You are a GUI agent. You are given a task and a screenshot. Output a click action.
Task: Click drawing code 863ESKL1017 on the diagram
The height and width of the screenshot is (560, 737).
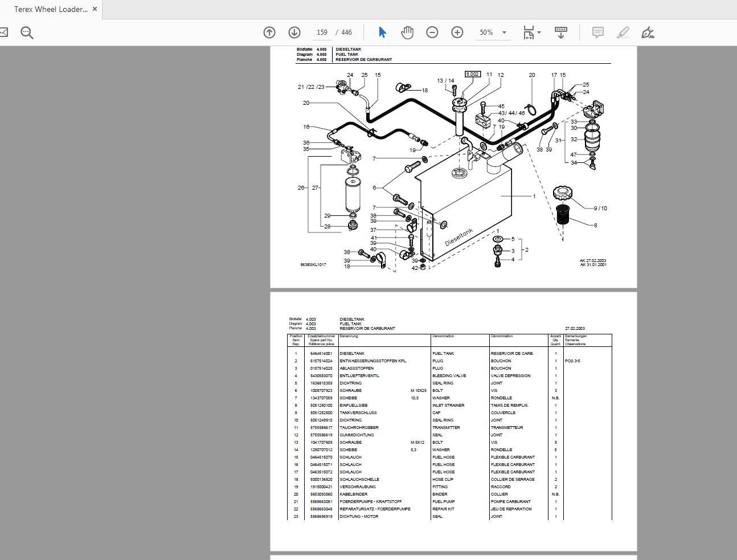tap(313, 265)
